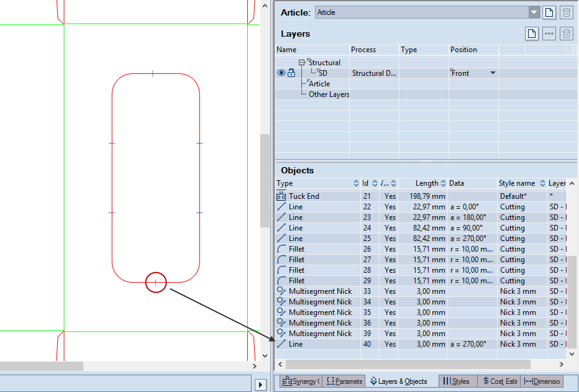Viewport: 579px width, 392px height.
Task: Toggle the lock on SD layer
Action: coord(291,73)
